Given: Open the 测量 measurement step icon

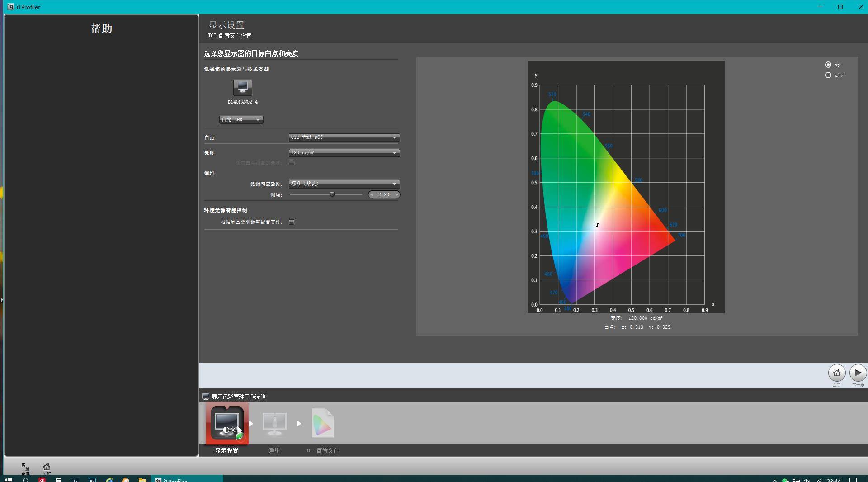Looking at the screenshot, I should [274, 424].
